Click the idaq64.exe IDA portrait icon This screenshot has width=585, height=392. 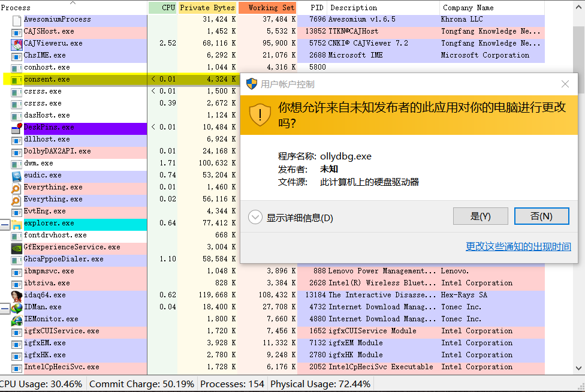click(16, 296)
